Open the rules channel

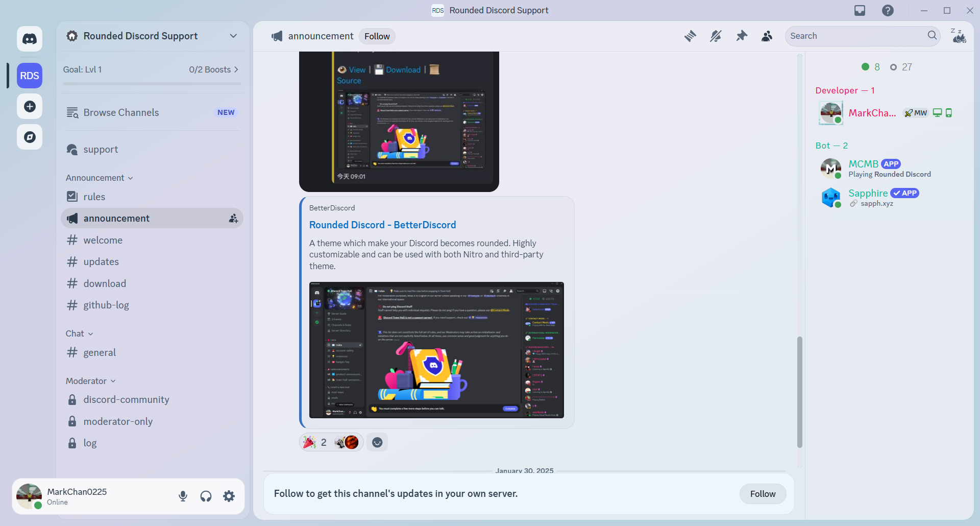(152, 197)
